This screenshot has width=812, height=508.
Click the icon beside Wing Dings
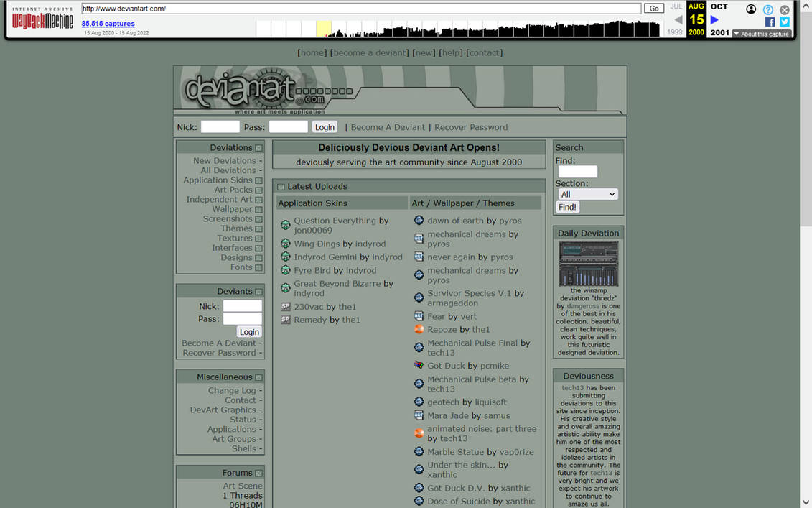tap(285, 243)
